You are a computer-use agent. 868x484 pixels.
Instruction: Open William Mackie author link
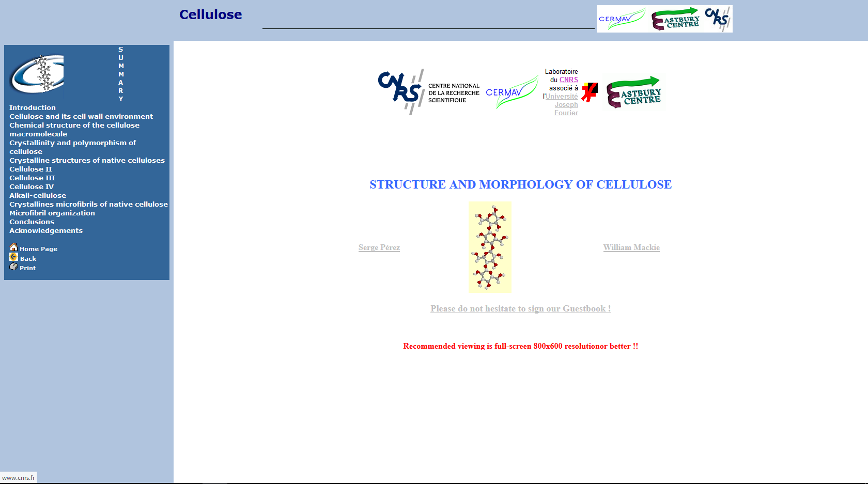pyautogui.click(x=631, y=247)
